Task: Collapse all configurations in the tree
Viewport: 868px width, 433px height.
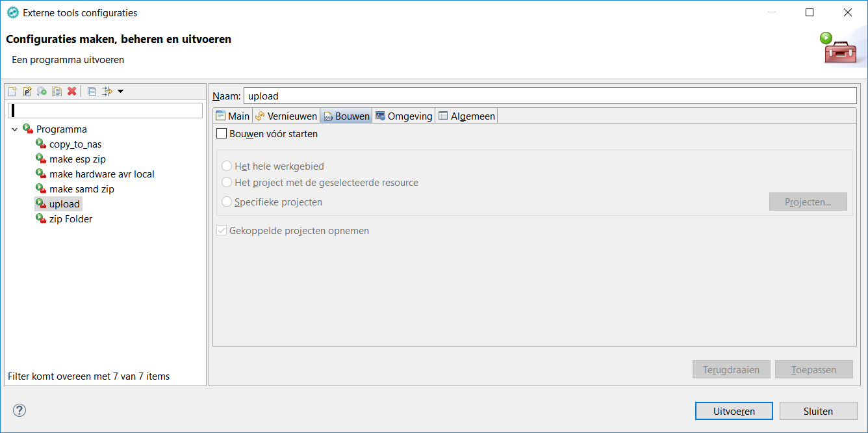Action: [92, 91]
